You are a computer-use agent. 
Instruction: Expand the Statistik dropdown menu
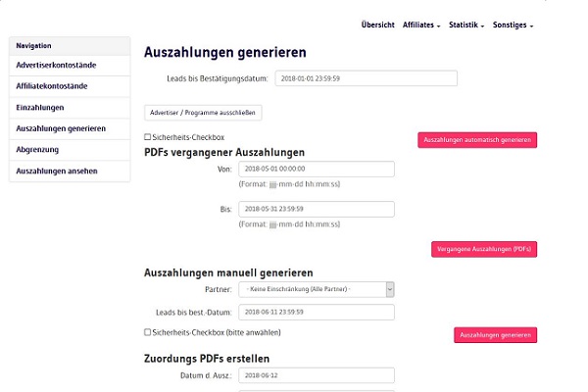468,24
